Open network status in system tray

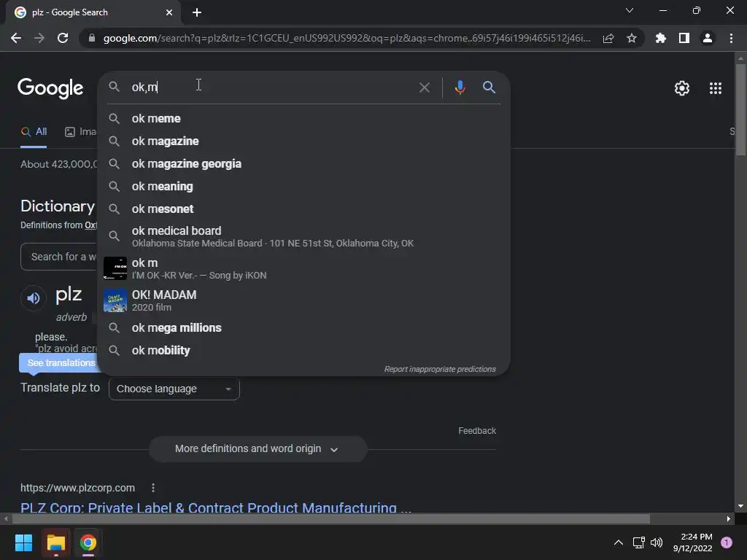click(x=638, y=542)
